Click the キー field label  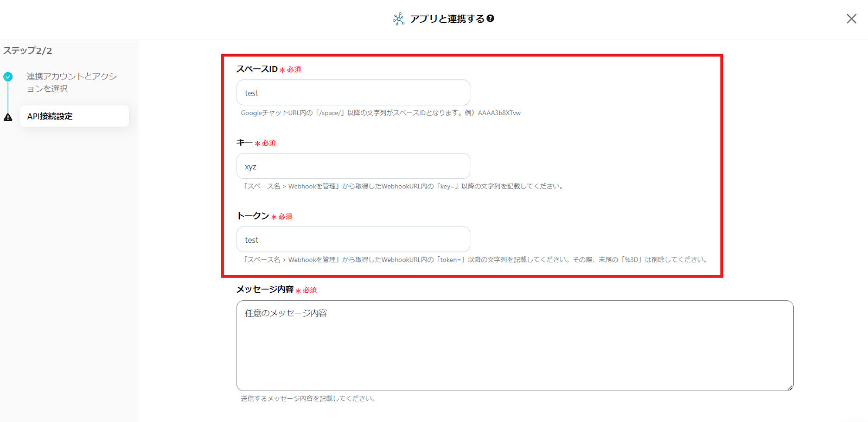click(x=245, y=142)
